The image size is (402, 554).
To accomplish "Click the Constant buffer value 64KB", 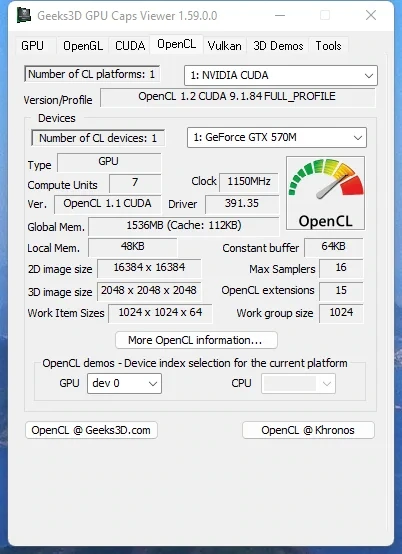I will pyautogui.click(x=333, y=247).
